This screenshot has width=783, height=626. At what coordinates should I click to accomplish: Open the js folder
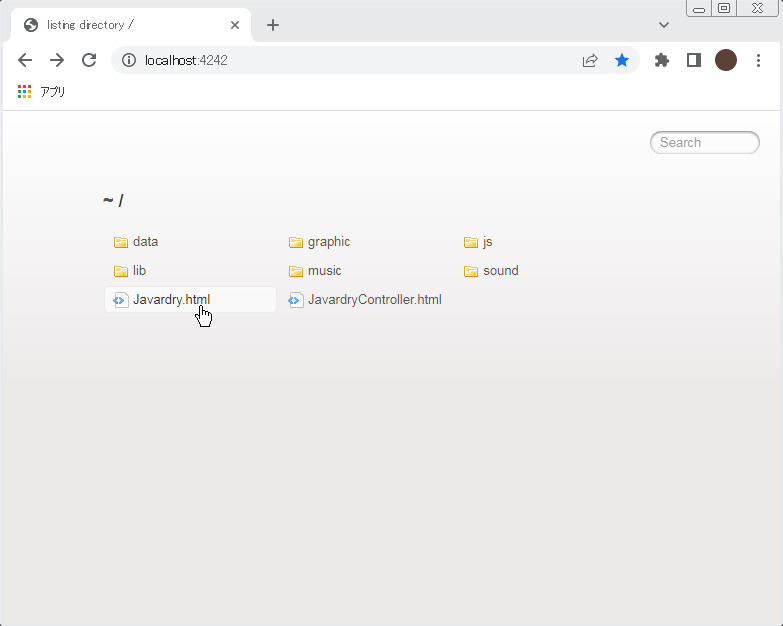[x=488, y=242]
